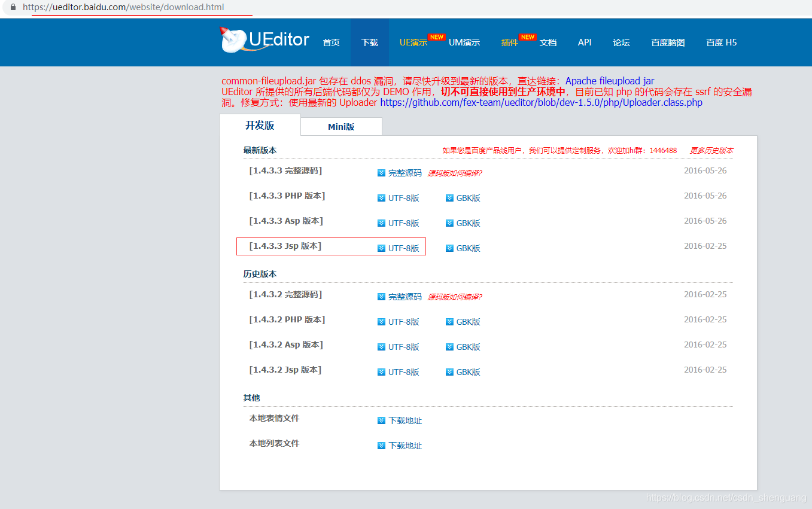
Task: Click download icon for 1.4.3.2 PHP GBK版
Action: 449,322
